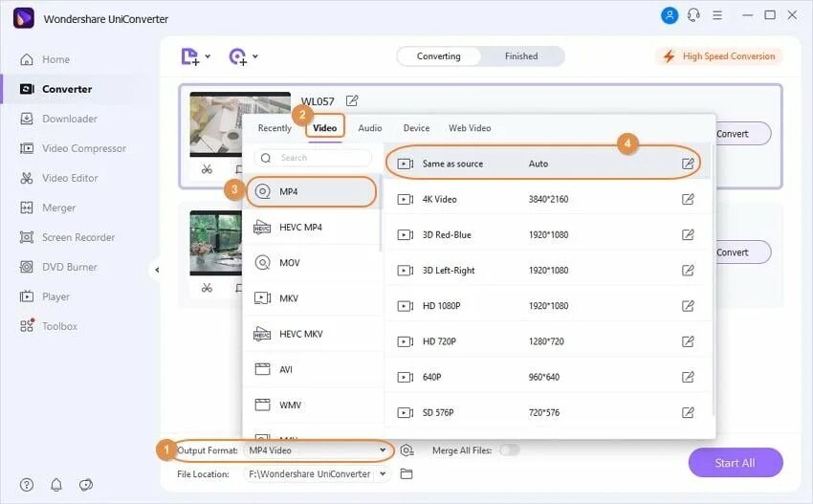Open the Merger tool
Screen dimensions: 813x504
coord(48,208)
